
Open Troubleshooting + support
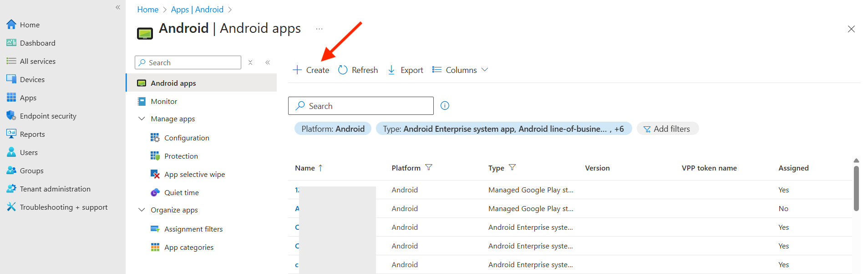[63, 207]
